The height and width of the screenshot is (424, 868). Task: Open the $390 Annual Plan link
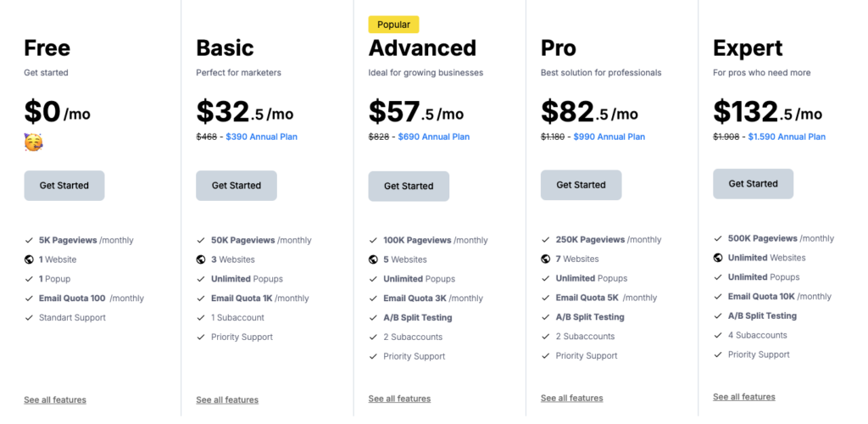tap(261, 137)
